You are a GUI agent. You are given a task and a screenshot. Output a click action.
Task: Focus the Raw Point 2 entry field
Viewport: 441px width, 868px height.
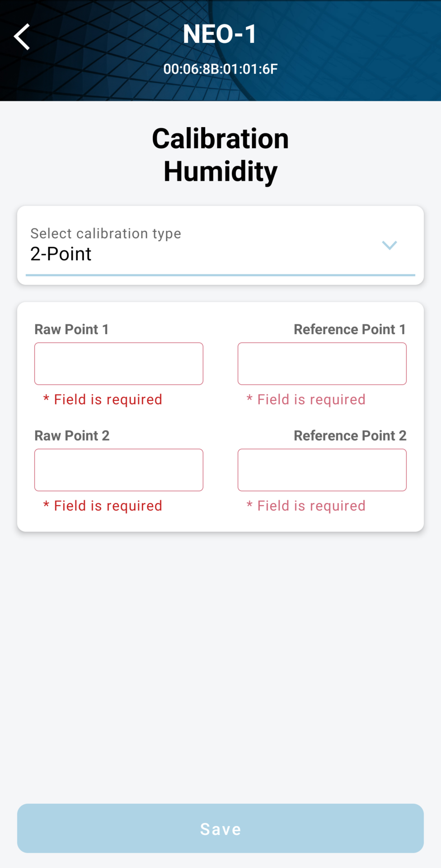pyautogui.click(x=118, y=470)
